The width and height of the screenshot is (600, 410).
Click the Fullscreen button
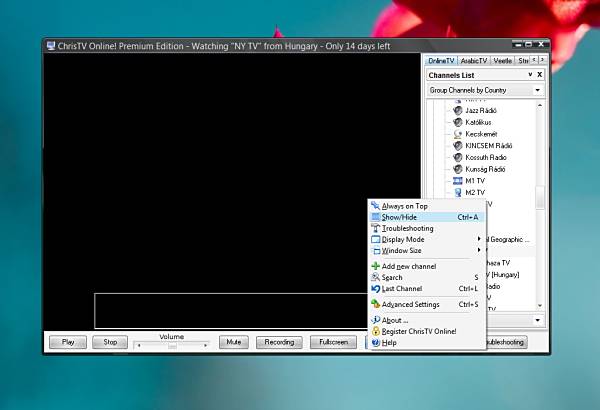[333, 342]
